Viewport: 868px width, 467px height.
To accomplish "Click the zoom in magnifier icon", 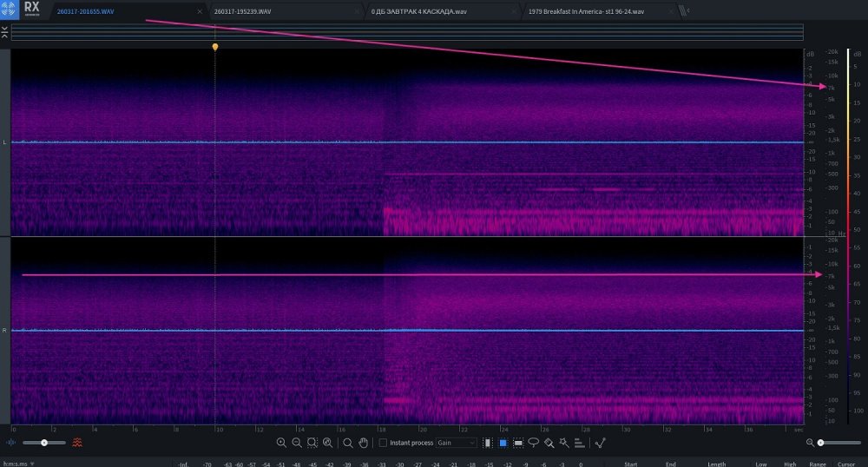I will [281, 443].
